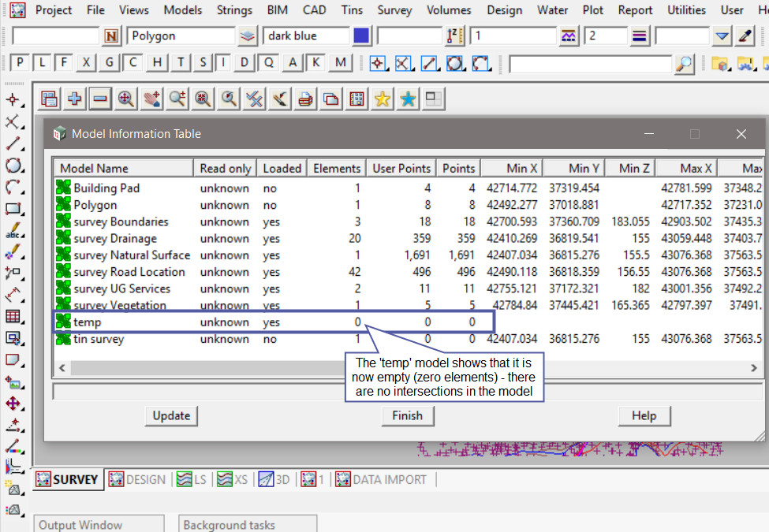Toggle the K snap button
Image resolution: width=769 pixels, height=532 pixels.
[x=316, y=63]
